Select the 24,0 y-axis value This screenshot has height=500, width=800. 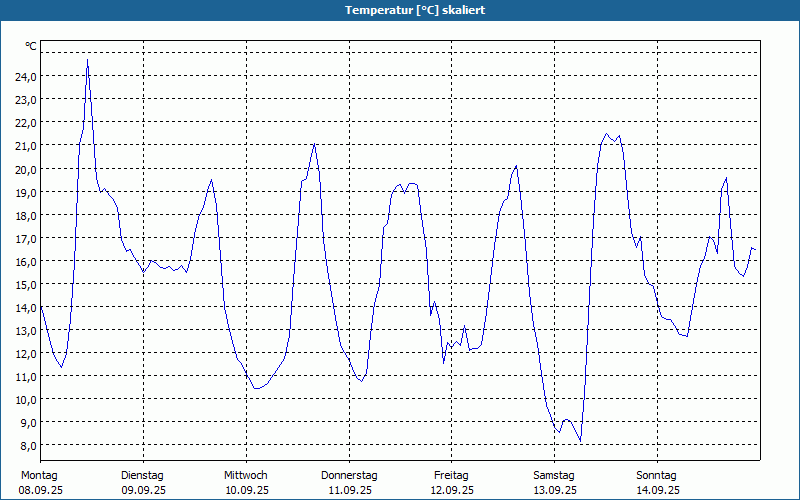(26, 77)
